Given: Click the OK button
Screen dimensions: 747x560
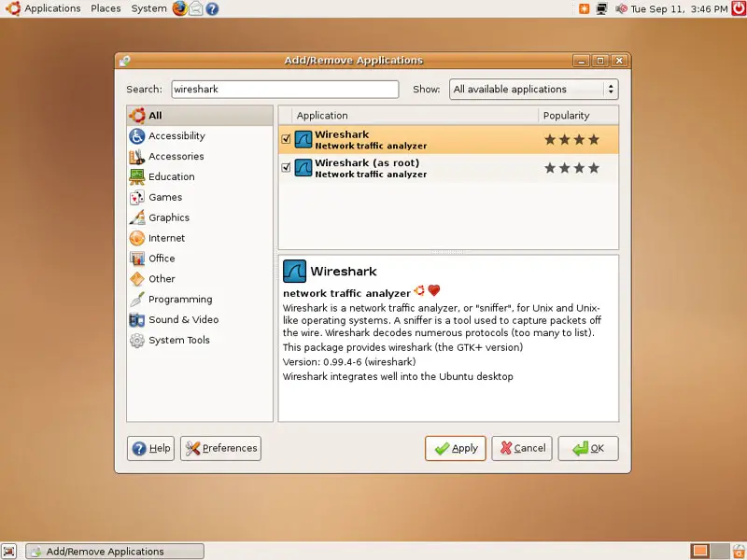Looking at the screenshot, I should [588, 449].
